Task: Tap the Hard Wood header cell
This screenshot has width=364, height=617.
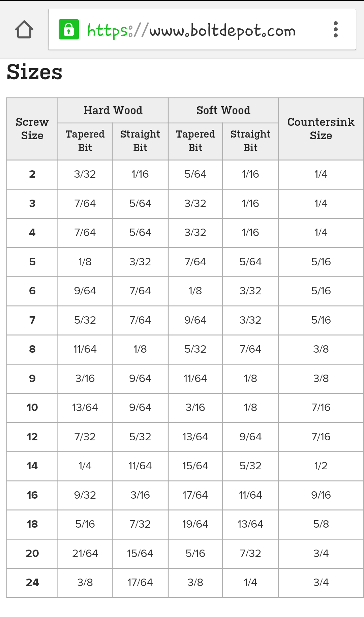Action: 113,110
